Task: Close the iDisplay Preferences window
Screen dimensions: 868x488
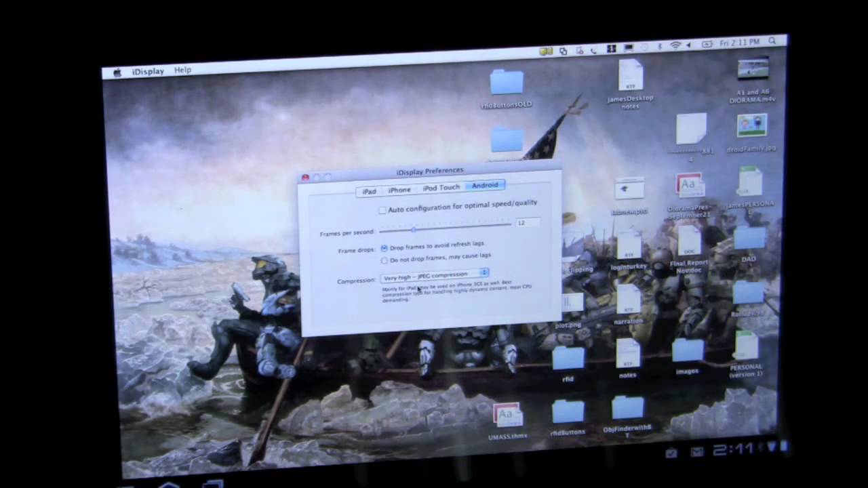Action: [305, 178]
